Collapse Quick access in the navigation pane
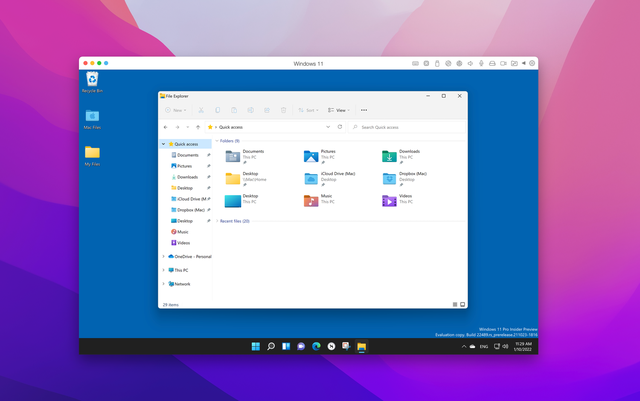The width and height of the screenshot is (640, 401). click(x=163, y=144)
